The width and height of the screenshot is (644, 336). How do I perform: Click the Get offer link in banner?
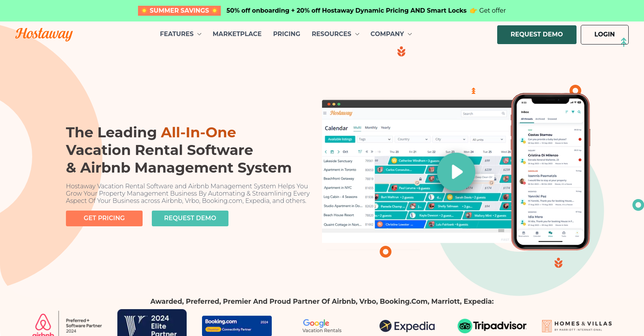(492, 10)
